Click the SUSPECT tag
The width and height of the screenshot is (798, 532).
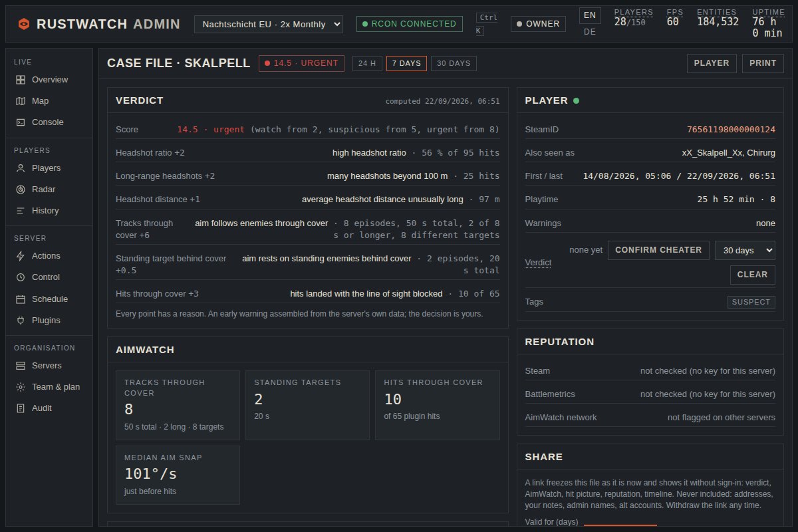(x=751, y=302)
